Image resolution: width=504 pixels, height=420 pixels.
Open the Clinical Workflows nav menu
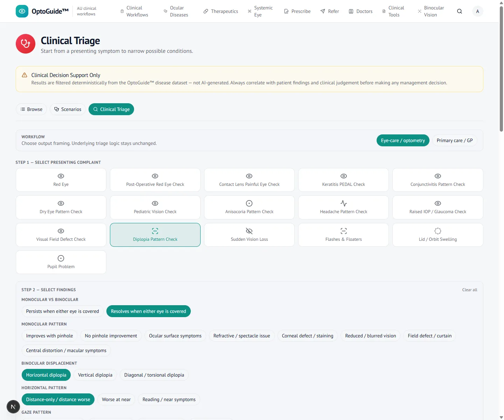point(134,11)
